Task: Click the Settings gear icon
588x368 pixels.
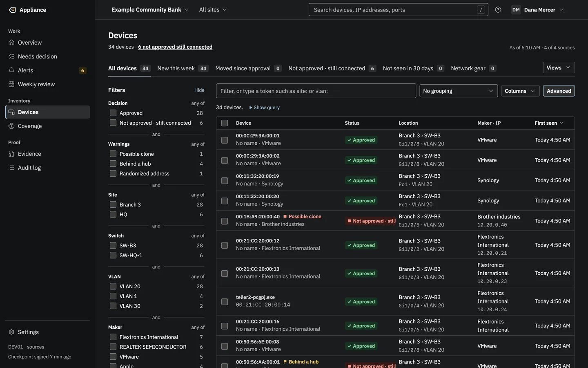Action: point(11,332)
